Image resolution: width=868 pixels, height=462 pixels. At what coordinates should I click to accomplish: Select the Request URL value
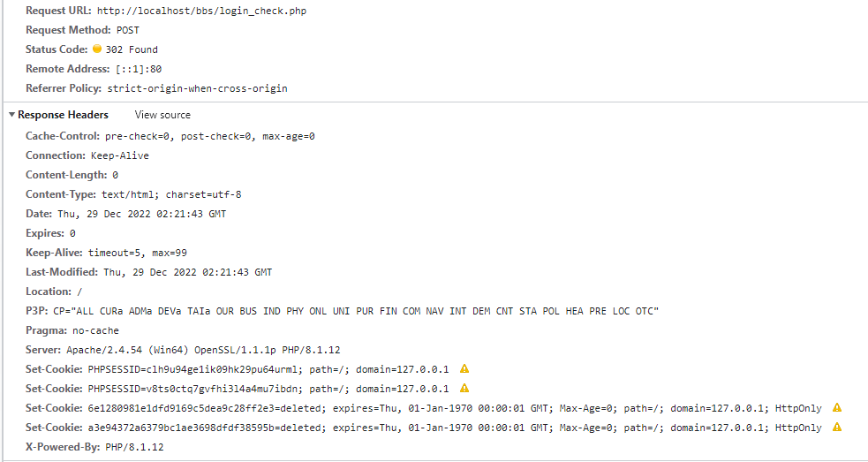[x=201, y=11]
